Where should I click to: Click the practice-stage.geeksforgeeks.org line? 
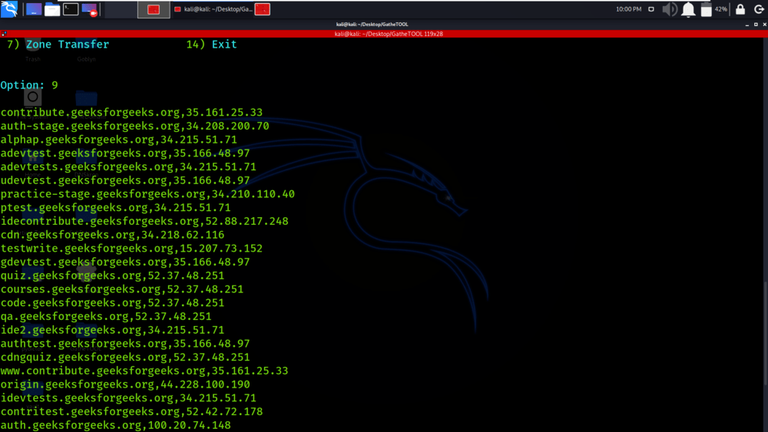tap(147, 194)
